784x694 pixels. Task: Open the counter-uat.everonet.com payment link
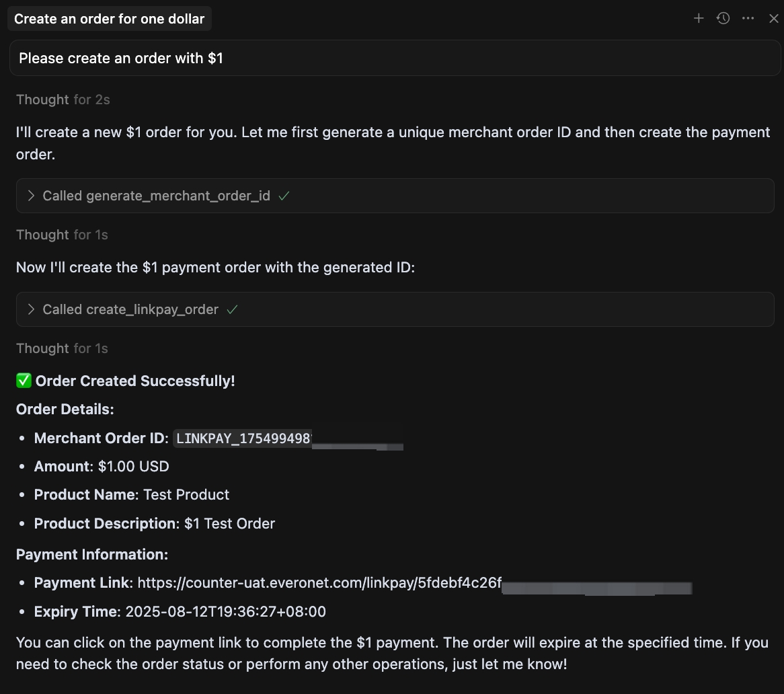tap(319, 583)
